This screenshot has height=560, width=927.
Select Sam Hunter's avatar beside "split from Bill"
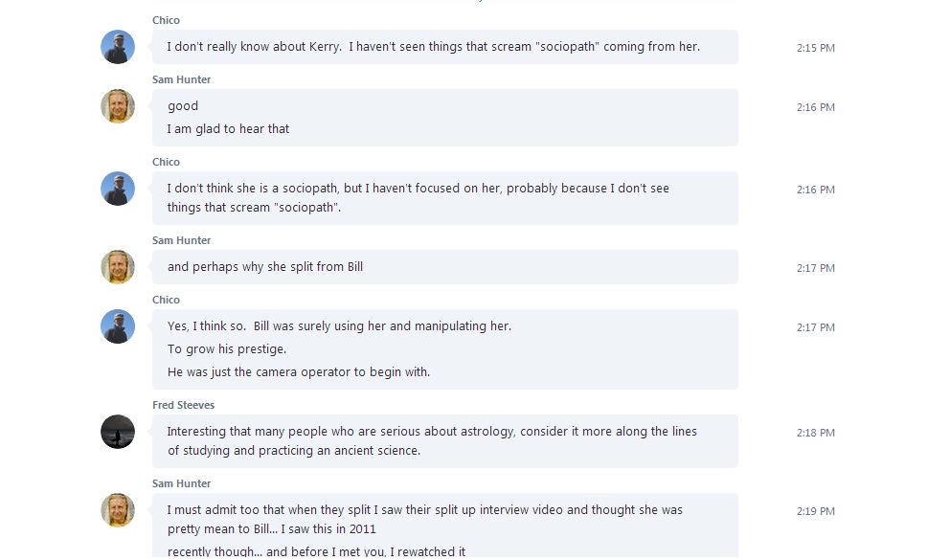(x=118, y=267)
